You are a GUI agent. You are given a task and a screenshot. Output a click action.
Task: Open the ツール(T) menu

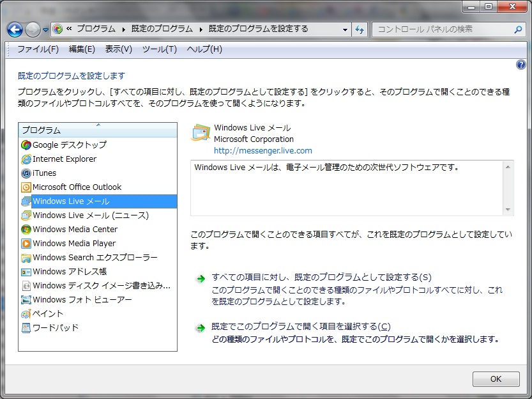pos(160,49)
